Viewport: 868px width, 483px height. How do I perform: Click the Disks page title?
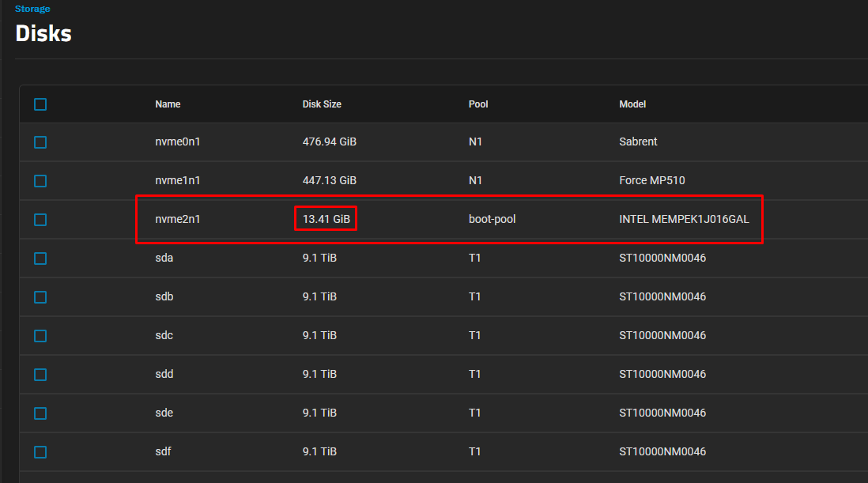point(43,33)
